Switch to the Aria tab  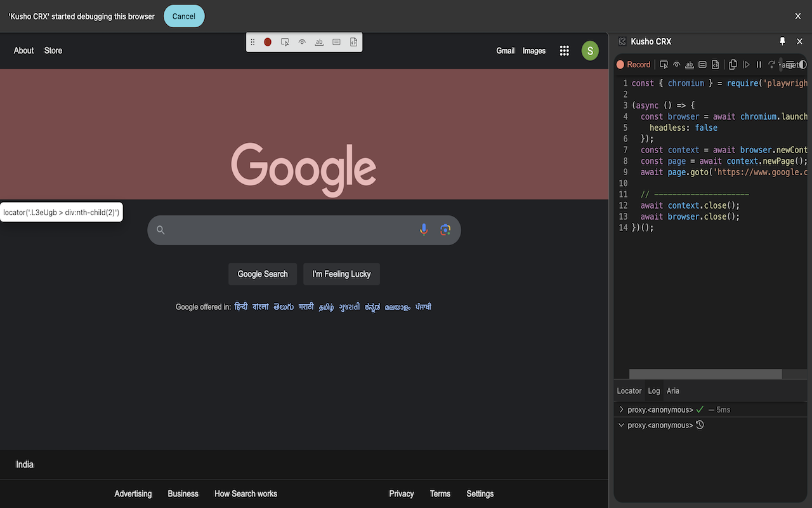pyautogui.click(x=672, y=391)
